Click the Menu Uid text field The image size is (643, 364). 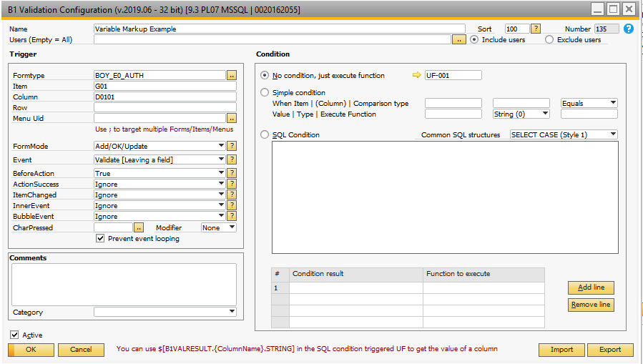160,118
